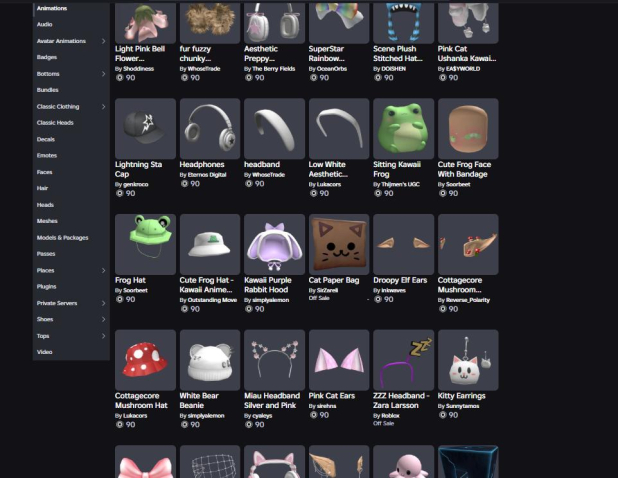
Task: Expand the Classic Clothing submenu chevron
Action: [103, 106]
